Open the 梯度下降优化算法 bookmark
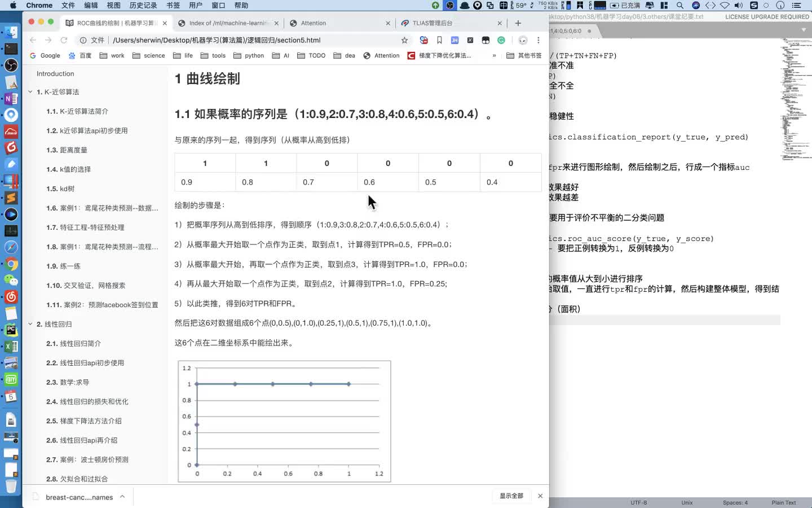812x508 pixels. (x=439, y=55)
